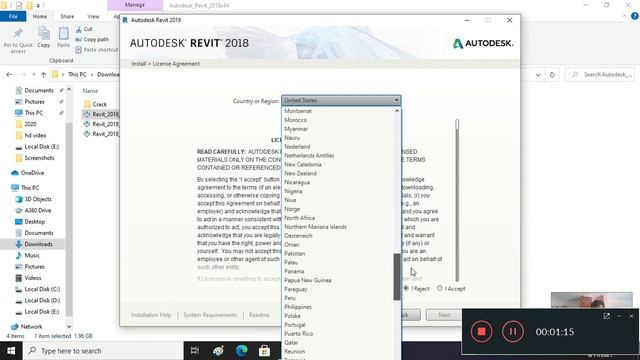640x360 pixels.
Task: Go up one folder level
Action: (x=43, y=74)
